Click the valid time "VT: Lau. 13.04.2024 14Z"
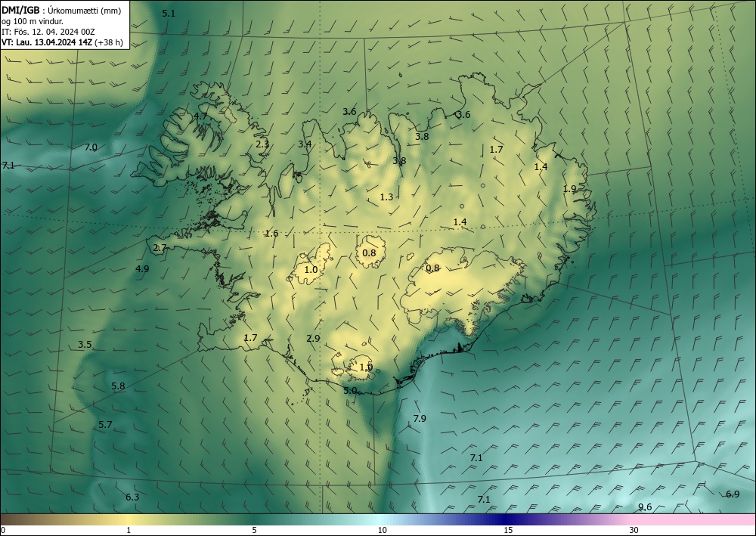 pyautogui.click(x=47, y=42)
